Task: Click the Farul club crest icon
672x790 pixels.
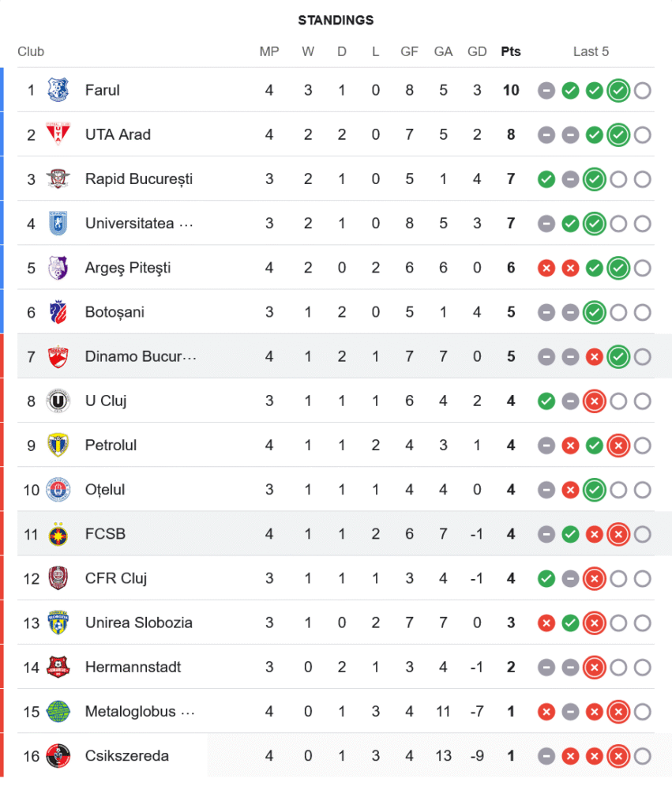Action: coord(58,90)
